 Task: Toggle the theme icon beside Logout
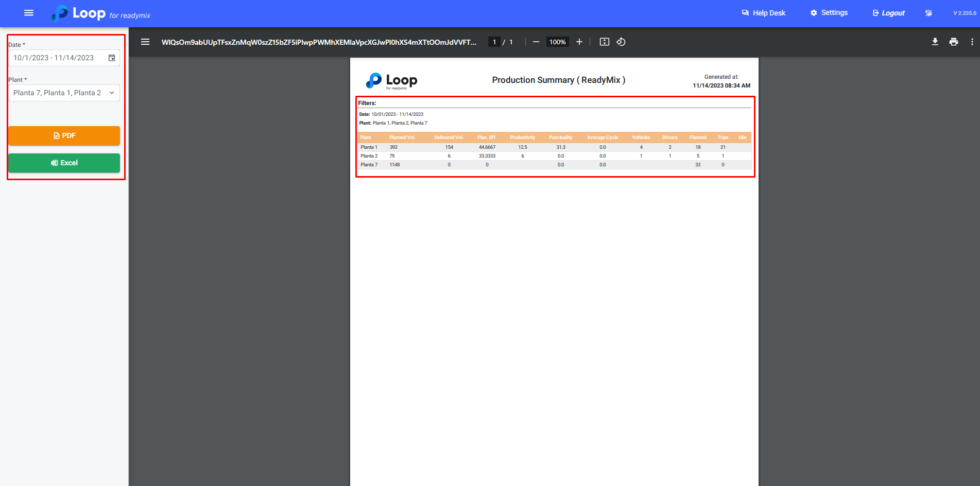(x=929, y=13)
